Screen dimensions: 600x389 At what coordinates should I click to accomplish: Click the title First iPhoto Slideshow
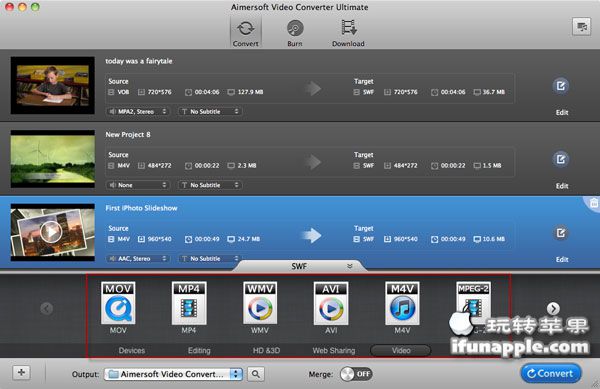[142, 208]
